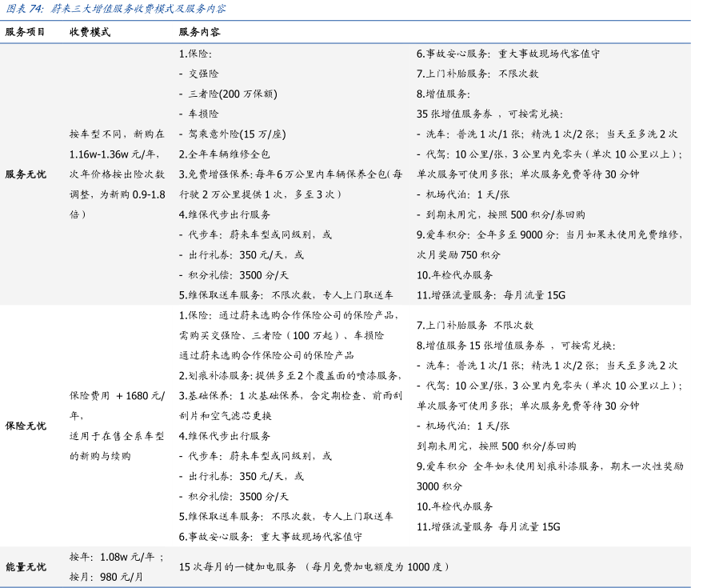Select the '服务内容' column header
The image size is (703, 588).
(199, 32)
